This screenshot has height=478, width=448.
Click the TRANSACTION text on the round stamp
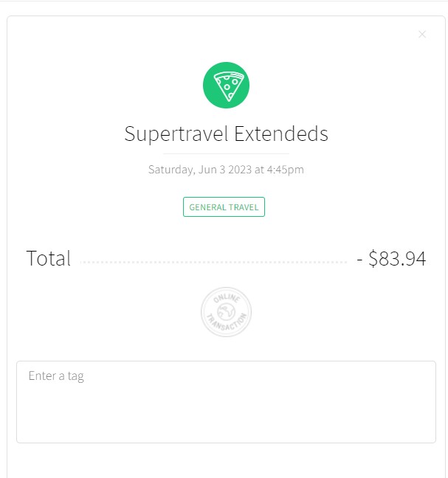tap(227, 323)
